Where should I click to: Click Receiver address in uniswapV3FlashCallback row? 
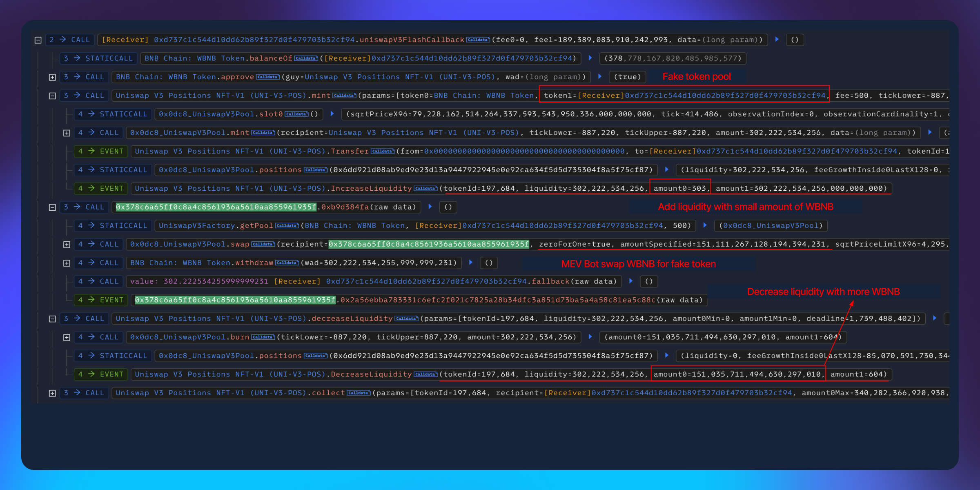click(254, 40)
